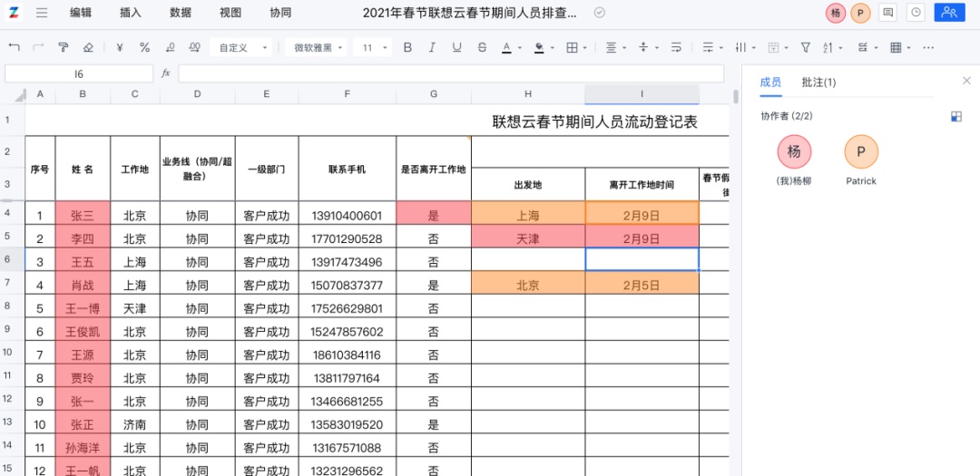Click Patrick collaborator avatar

861,151
